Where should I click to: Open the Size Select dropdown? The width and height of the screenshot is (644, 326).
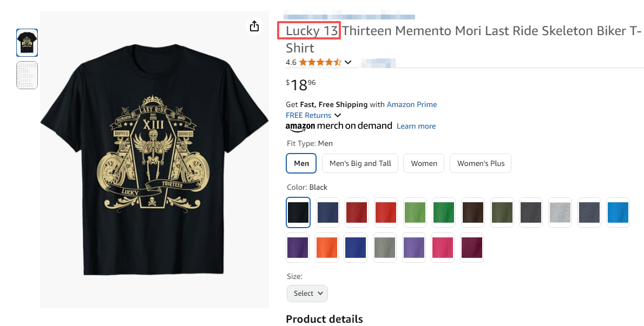[307, 293]
